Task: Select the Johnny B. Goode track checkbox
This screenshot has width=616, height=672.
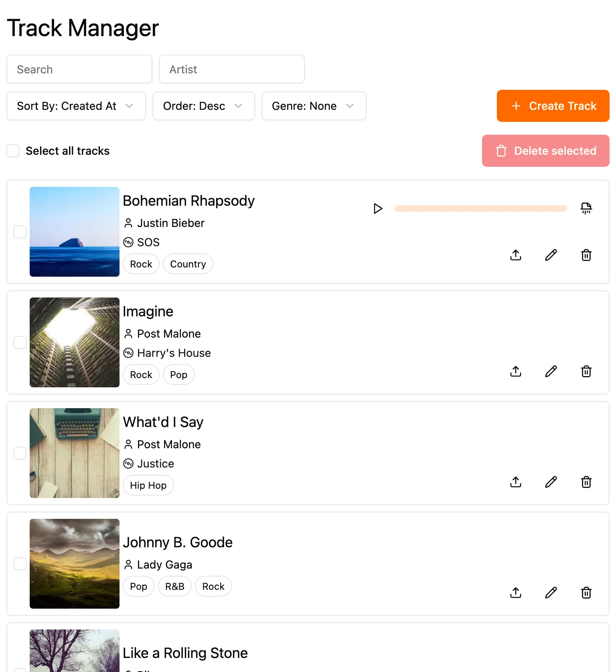Action: pos(20,564)
